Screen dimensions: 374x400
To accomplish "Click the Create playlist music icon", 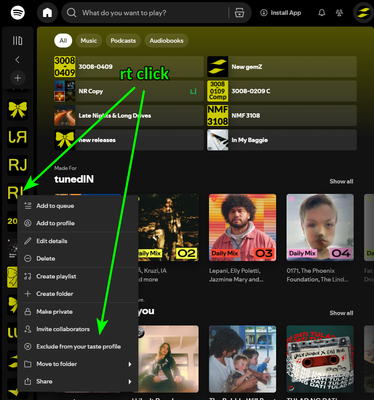I will click(x=28, y=276).
